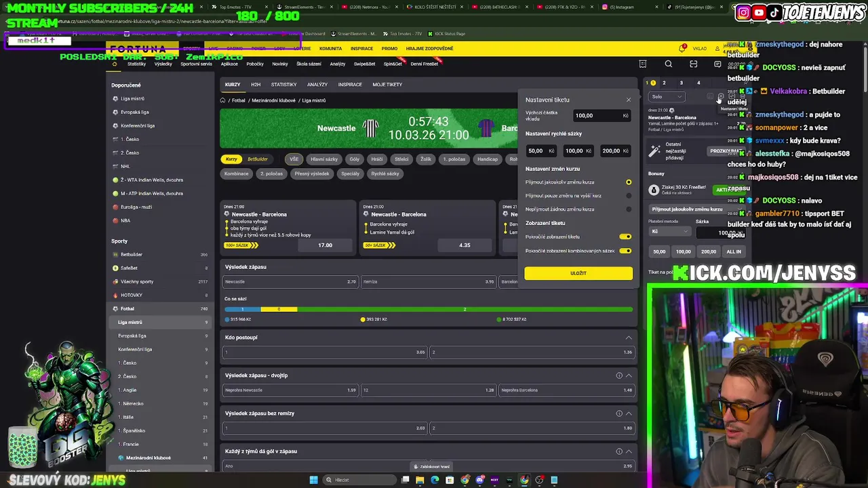Toggle Pokročilé zobrazení tiketu switch

pyautogui.click(x=625, y=237)
